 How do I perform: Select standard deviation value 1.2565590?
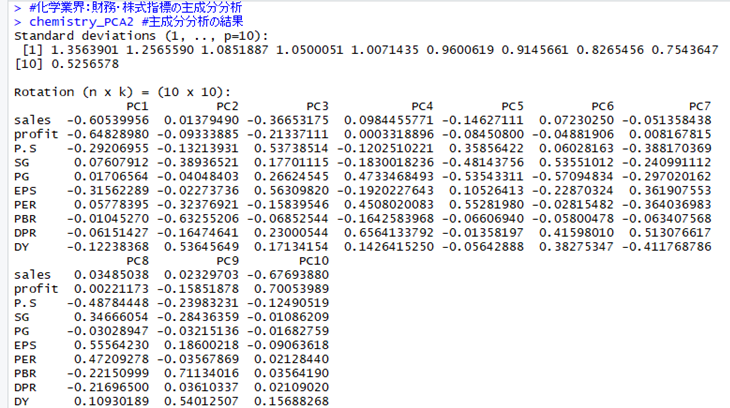point(160,50)
